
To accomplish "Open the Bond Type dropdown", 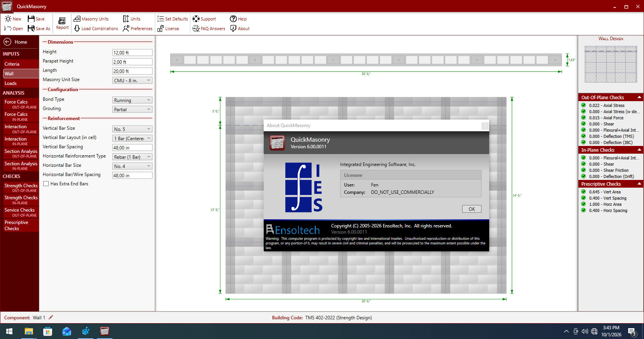I will pos(132,100).
